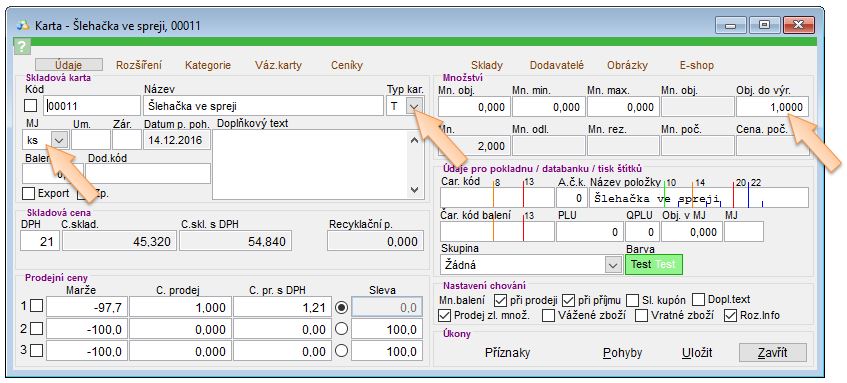Viewport: 847px width, 383px height.
Task: Enable the Vážené zboží checkbox
Action: pyautogui.click(x=548, y=315)
